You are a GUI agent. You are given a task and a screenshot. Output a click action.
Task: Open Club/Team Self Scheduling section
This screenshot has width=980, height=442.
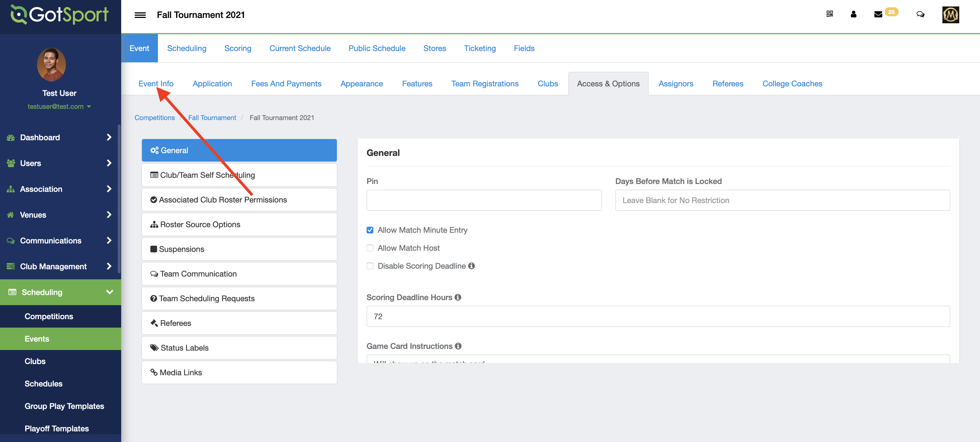239,175
